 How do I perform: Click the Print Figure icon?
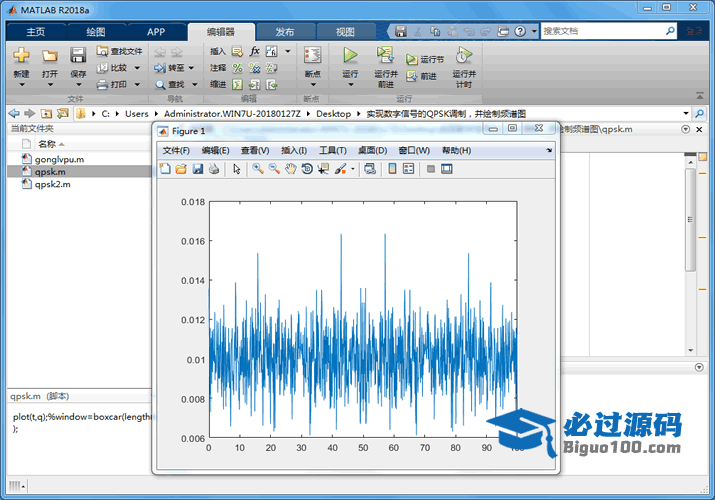213,169
